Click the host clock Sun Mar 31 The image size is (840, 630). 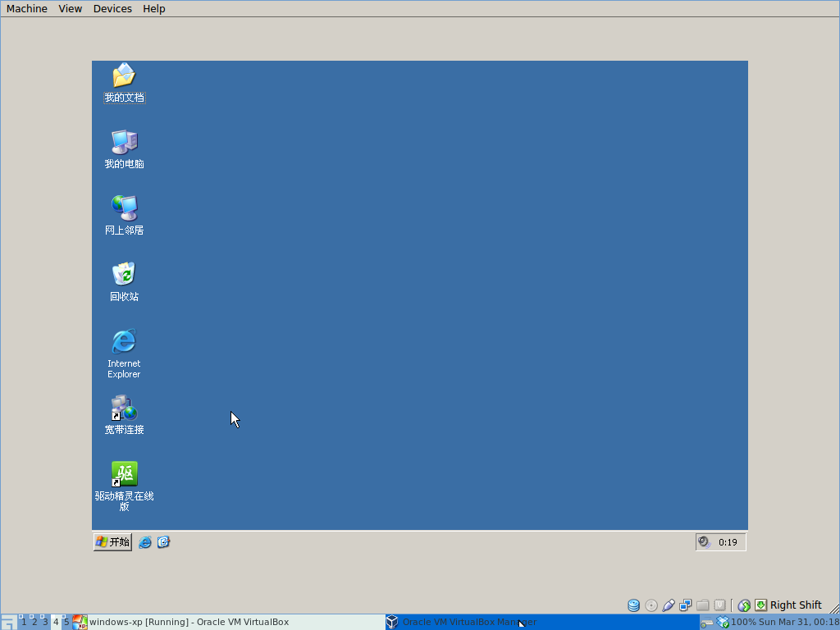799,622
